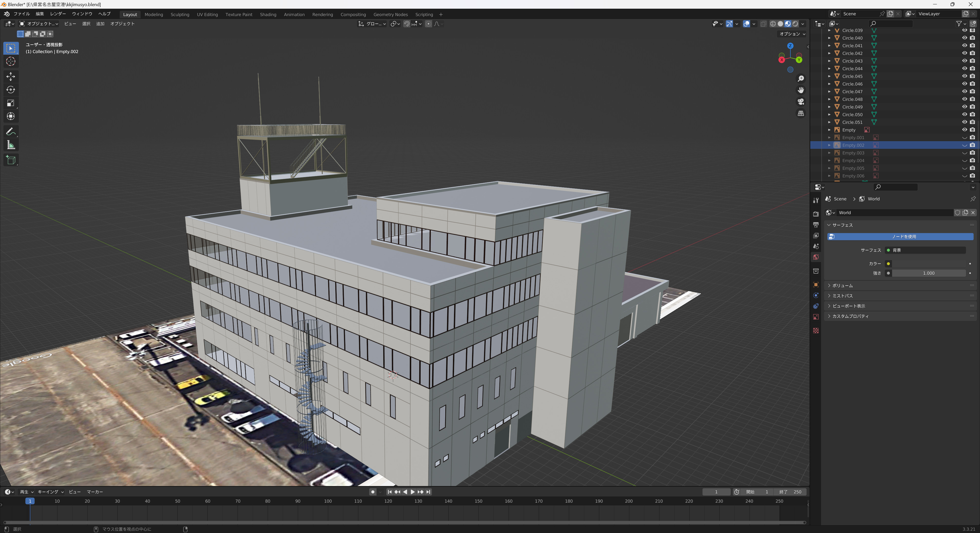Expand the Mist Pass panel
Screen dimensions: 980x533
pos(900,296)
